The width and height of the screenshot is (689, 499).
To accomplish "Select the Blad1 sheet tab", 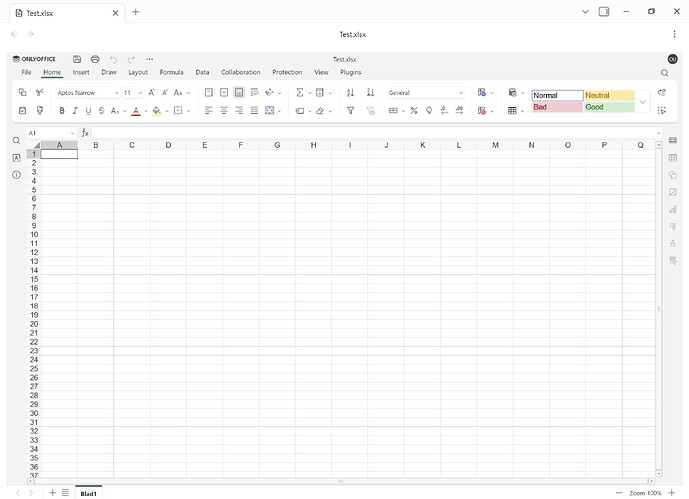I will click(x=88, y=493).
